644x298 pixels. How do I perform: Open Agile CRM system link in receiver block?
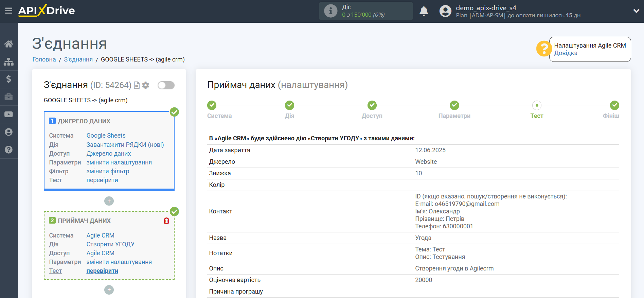101,235
